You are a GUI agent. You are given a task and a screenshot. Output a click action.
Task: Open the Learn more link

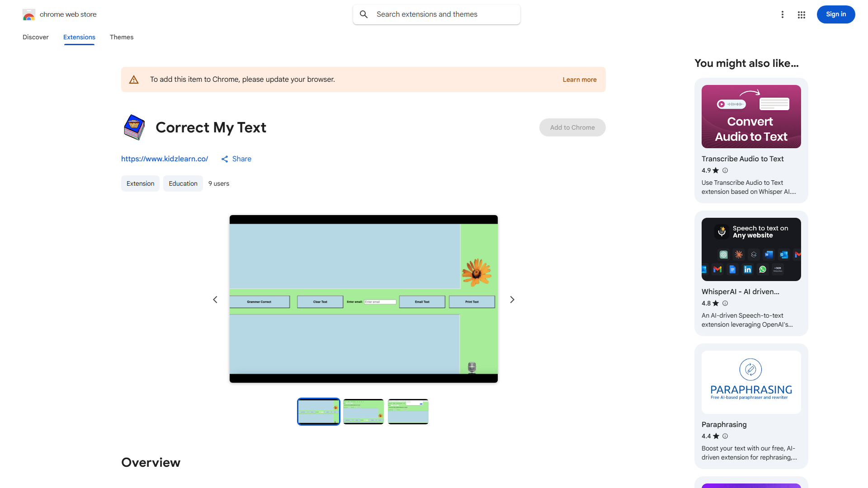[x=579, y=80]
